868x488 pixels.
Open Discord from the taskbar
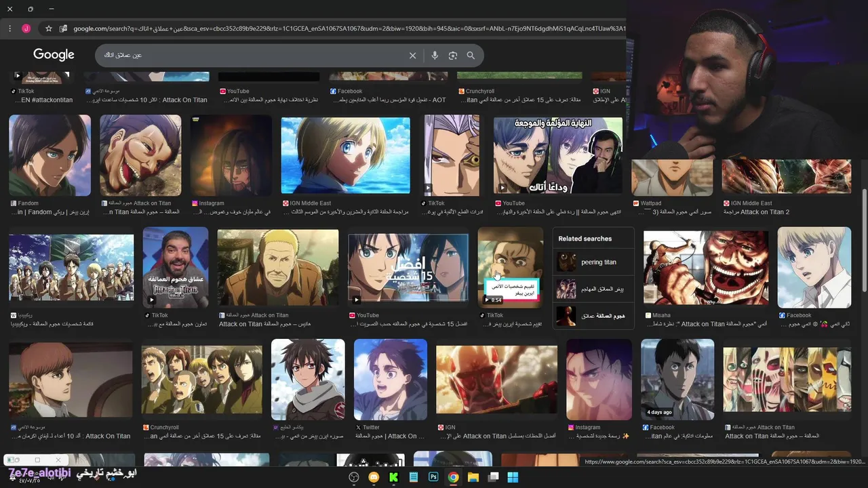click(x=373, y=477)
